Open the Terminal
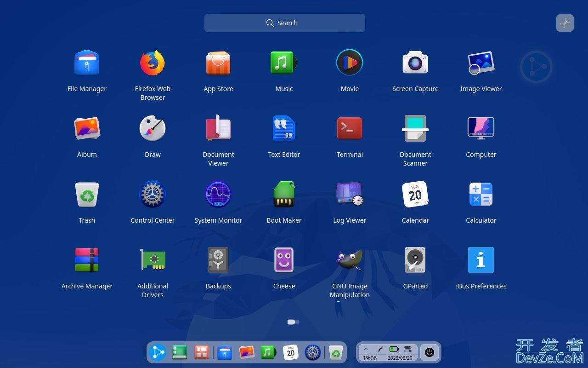Viewport: 588px width, 368px height. [350, 128]
